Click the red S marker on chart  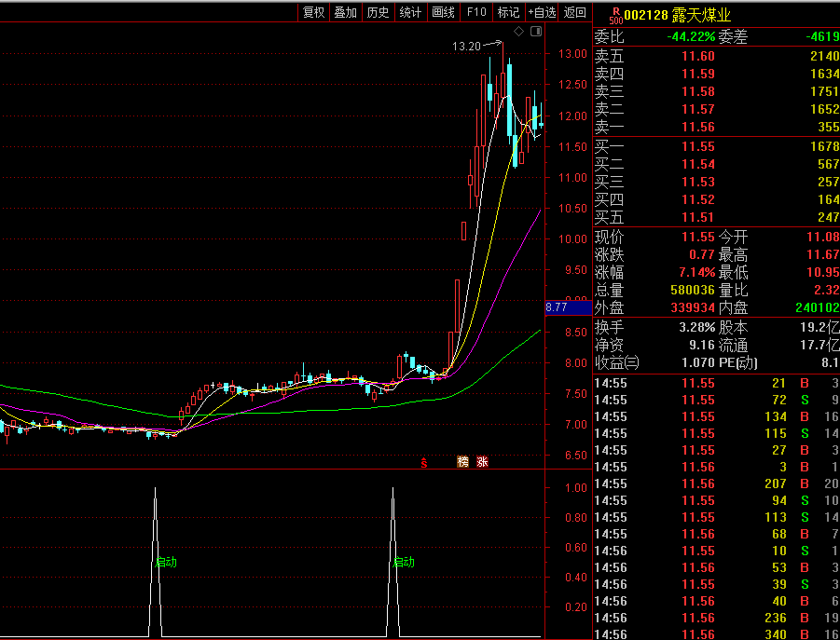tap(424, 462)
